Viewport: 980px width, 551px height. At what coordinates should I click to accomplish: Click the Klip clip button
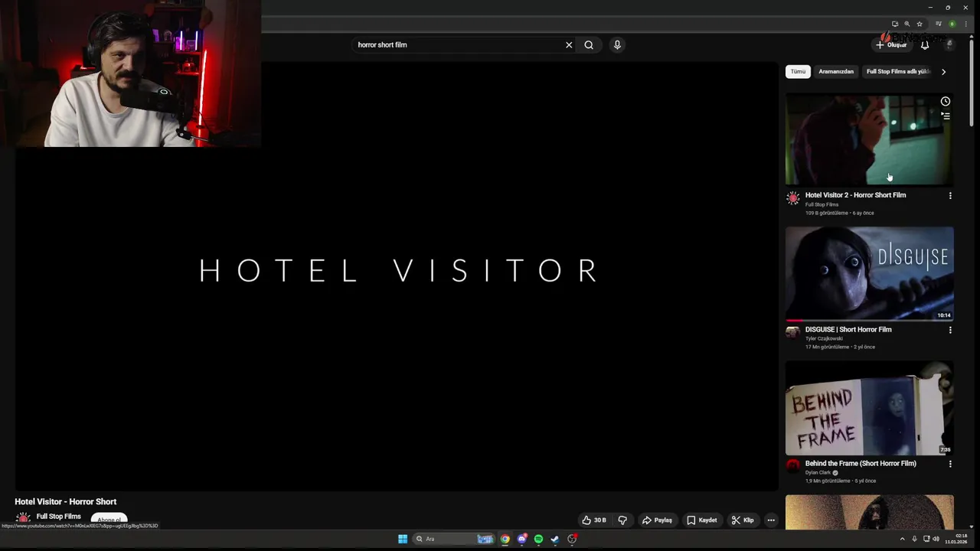pyautogui.click(x=743, y=520)
